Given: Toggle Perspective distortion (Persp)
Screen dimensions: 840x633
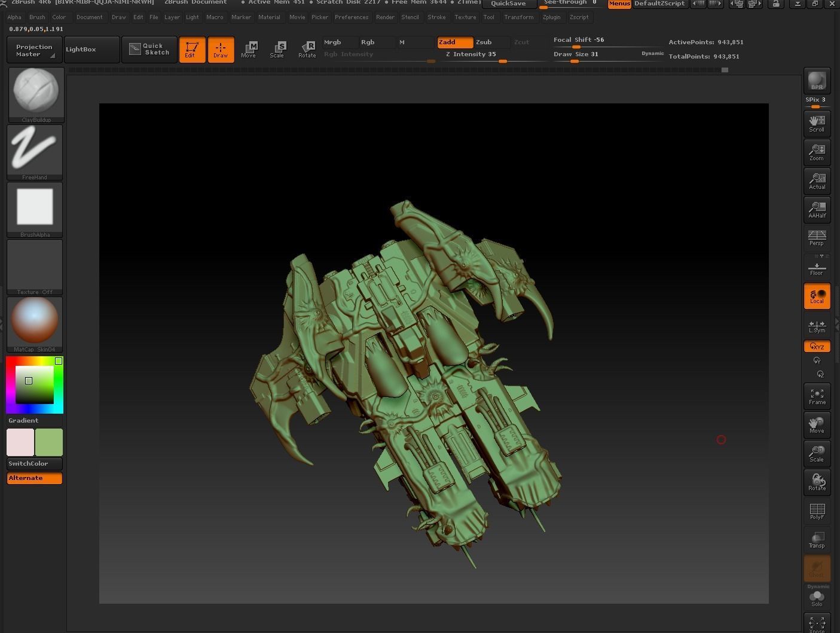Looking at the screenshot, I should [817, 238].
